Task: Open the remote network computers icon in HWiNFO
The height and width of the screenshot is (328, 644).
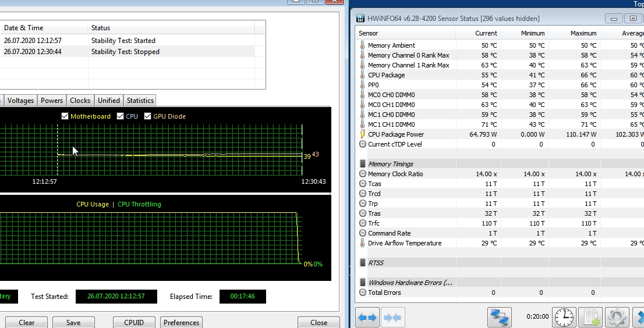Action: tap(500, 318)
